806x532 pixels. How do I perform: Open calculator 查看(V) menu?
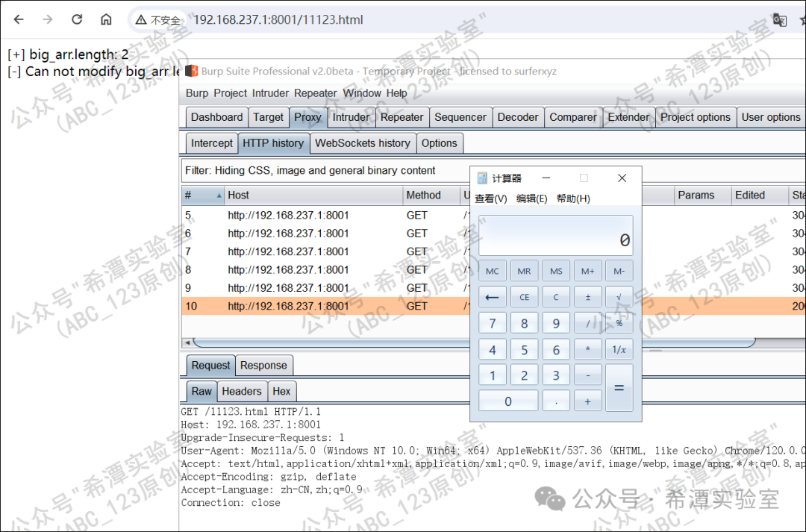click(x=491, y=198)
